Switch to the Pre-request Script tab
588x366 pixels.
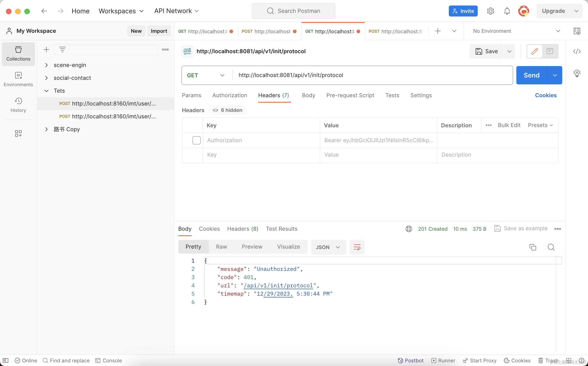coord(350,95)
